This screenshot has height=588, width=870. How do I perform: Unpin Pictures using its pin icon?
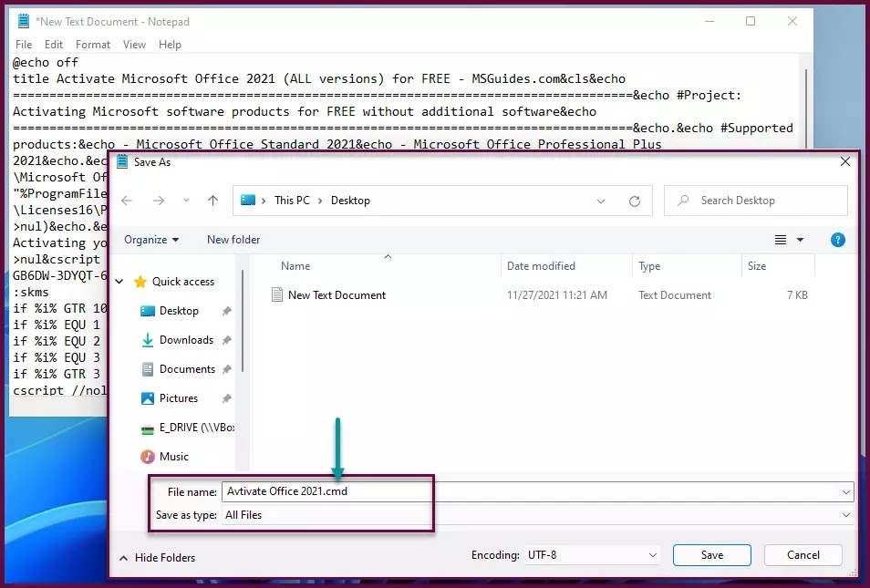[226, 398]
